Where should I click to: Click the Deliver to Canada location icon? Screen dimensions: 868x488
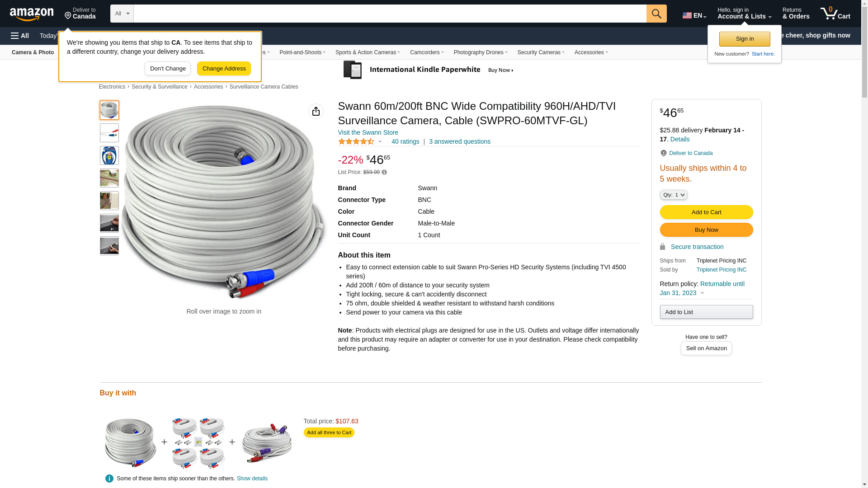pos(663,153)
